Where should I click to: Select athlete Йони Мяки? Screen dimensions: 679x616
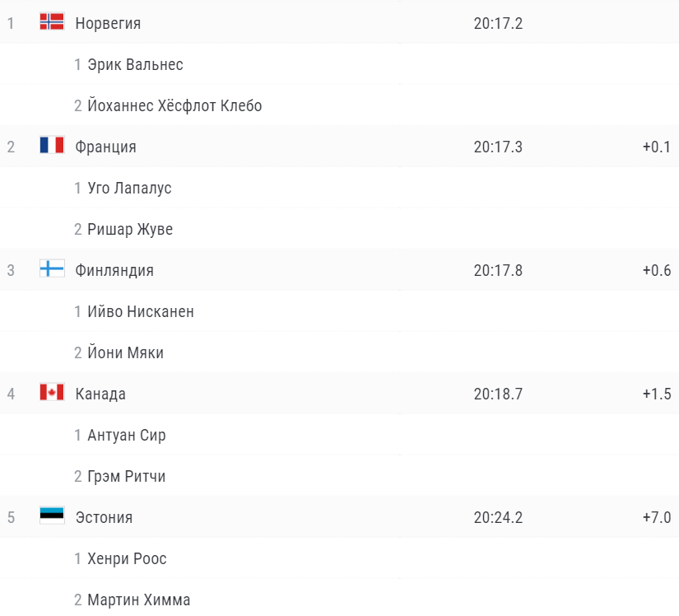(x=126, y=352)
